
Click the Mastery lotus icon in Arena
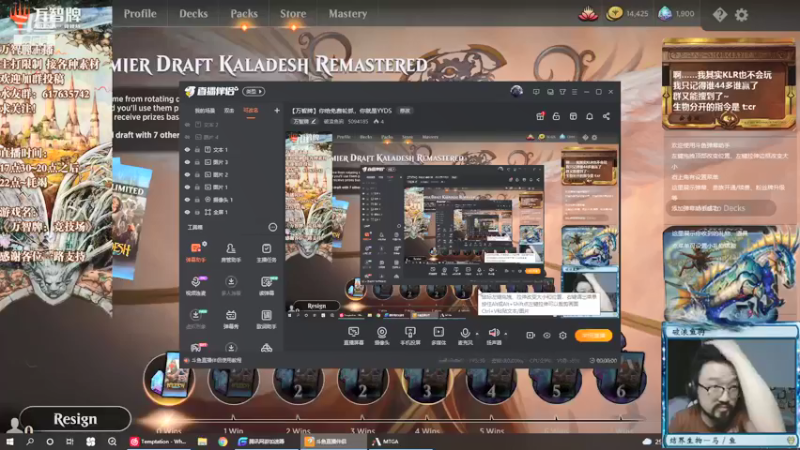[588, 14]
